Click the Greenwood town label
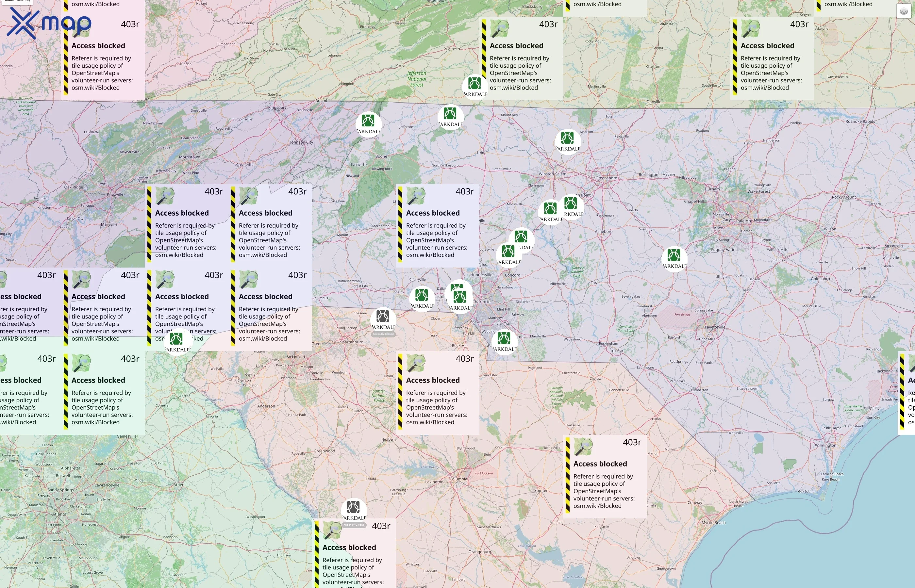Screen dimensions: 915x588 [324, 451]
